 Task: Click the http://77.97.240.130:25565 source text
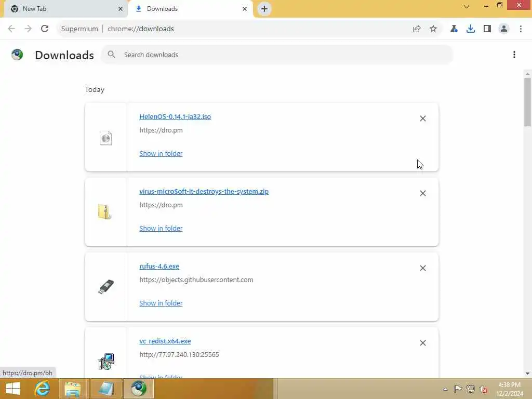click(x=179, y=354)
